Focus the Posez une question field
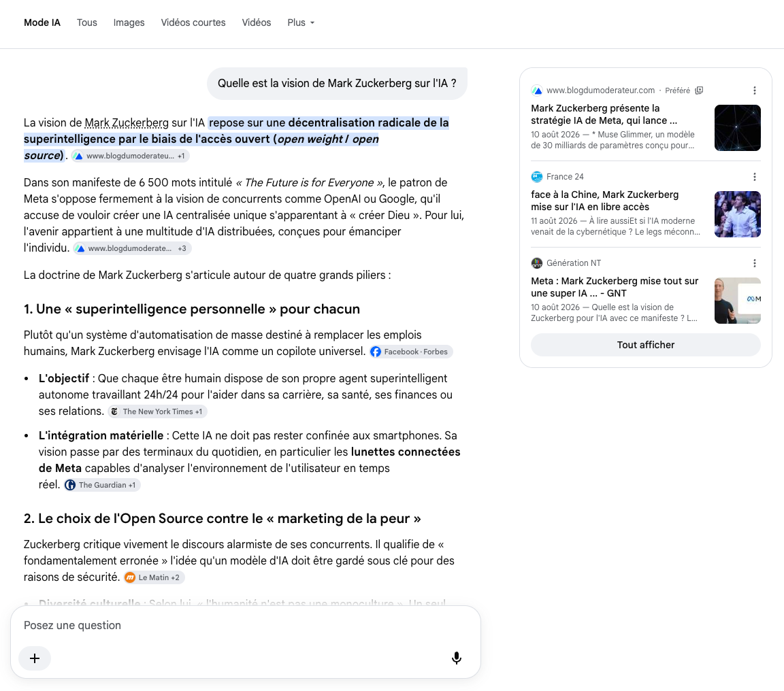 pyautogui.click(x=245, y=625)
